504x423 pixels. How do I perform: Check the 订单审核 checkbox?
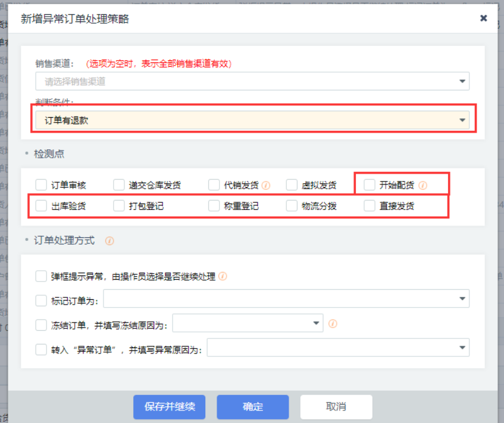coord(41,185)
